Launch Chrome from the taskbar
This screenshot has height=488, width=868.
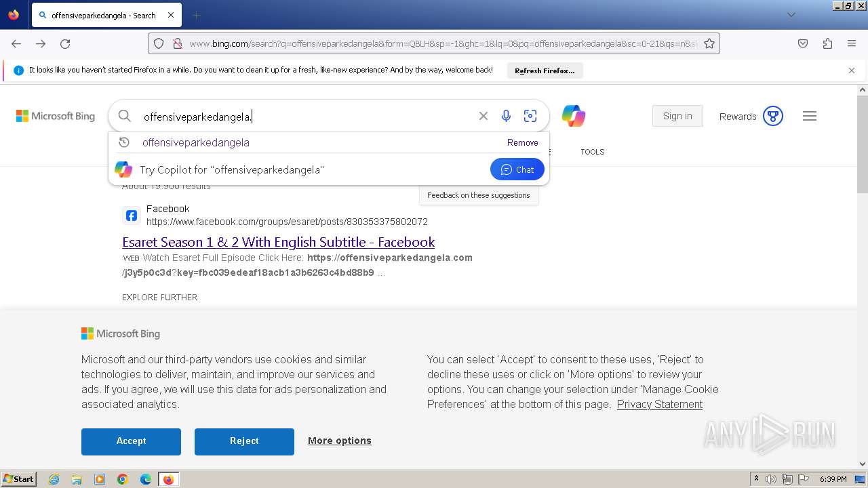point(123,479)
